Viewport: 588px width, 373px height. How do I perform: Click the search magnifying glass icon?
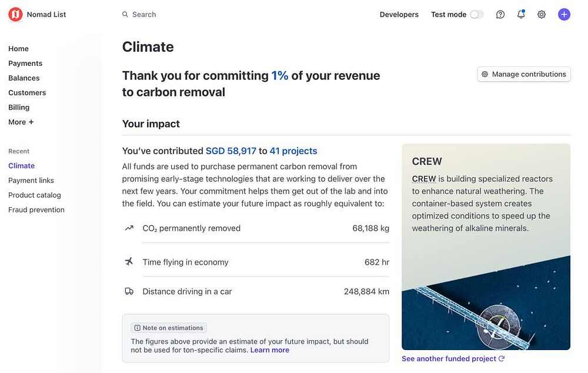(x=125, y=15)
